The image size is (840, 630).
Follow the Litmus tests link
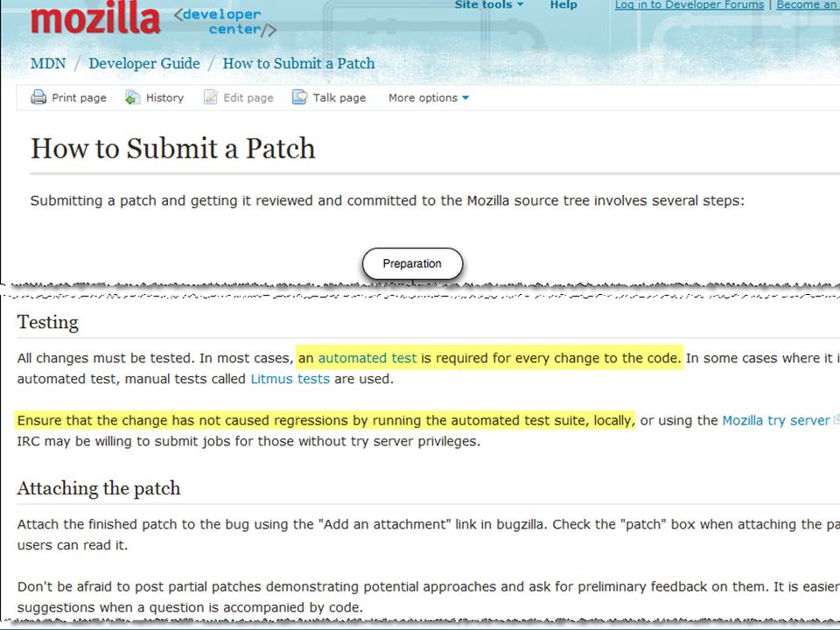290,379
